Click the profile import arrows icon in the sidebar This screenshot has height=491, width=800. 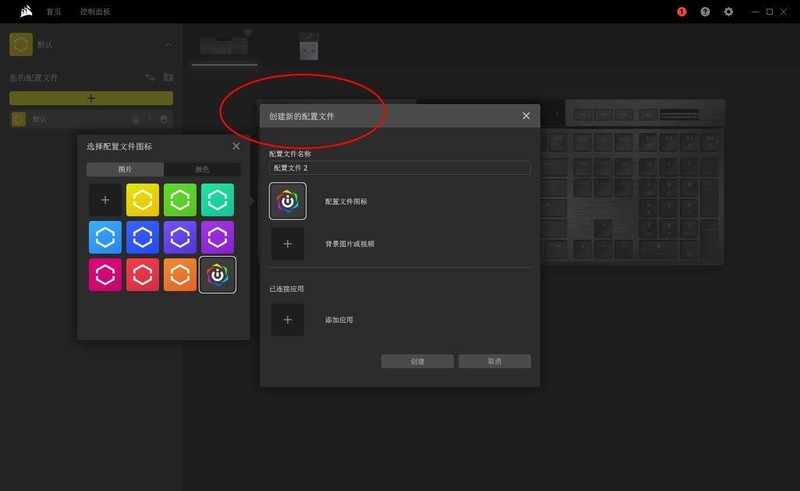pyautogui.click(x=149, y=77)
